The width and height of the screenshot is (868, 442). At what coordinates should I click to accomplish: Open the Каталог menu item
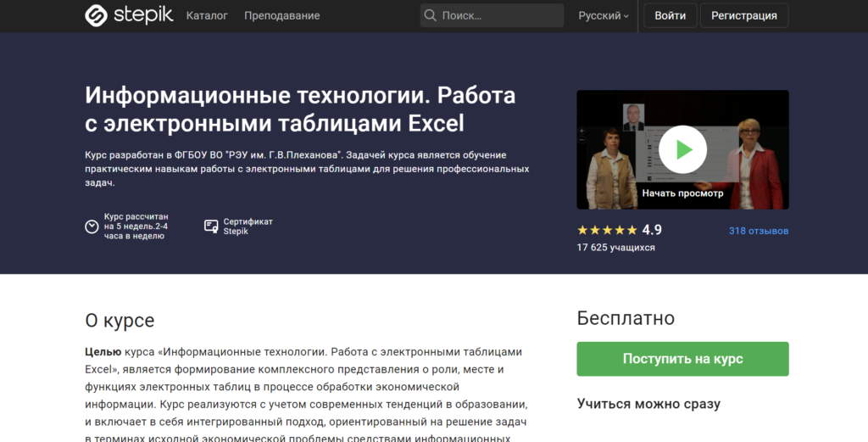pyautogui.click(x=207, y=15)
